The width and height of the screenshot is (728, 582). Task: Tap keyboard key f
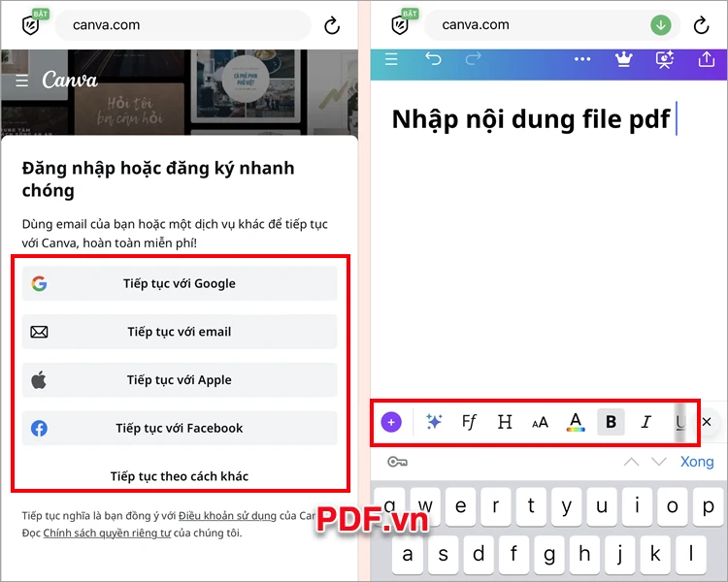pos(513,555)
